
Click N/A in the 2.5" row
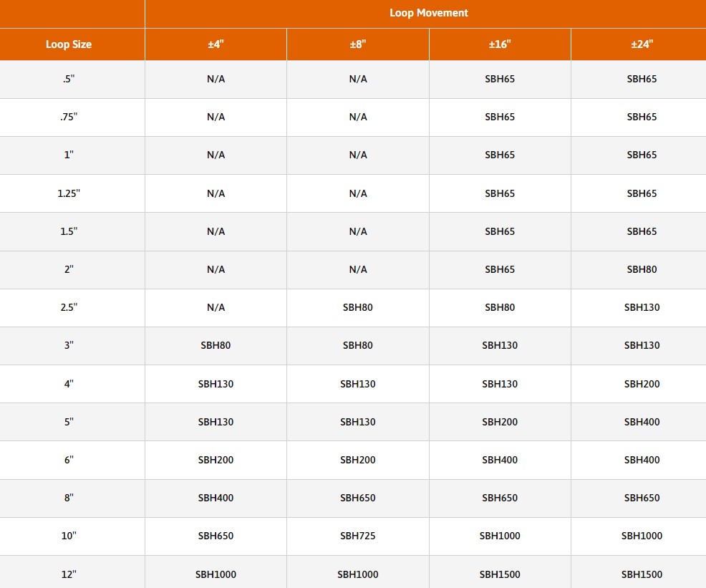[x=216, y=307]
